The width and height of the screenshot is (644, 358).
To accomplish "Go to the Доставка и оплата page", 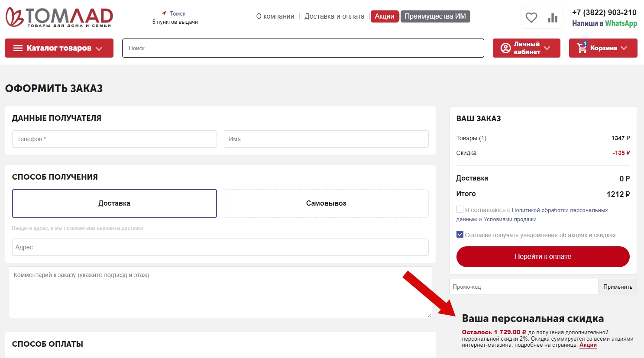I will tap(334, 16).
